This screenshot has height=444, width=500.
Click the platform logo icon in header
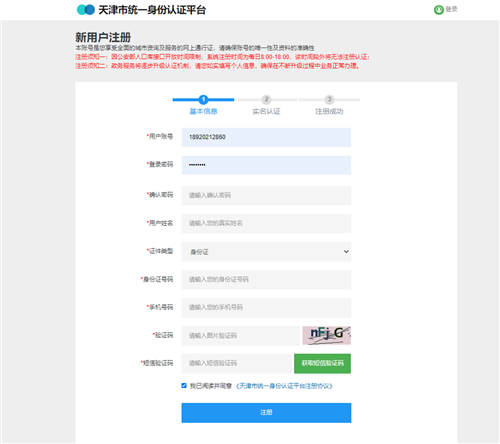pyautogui.click(x=86, y=10)
